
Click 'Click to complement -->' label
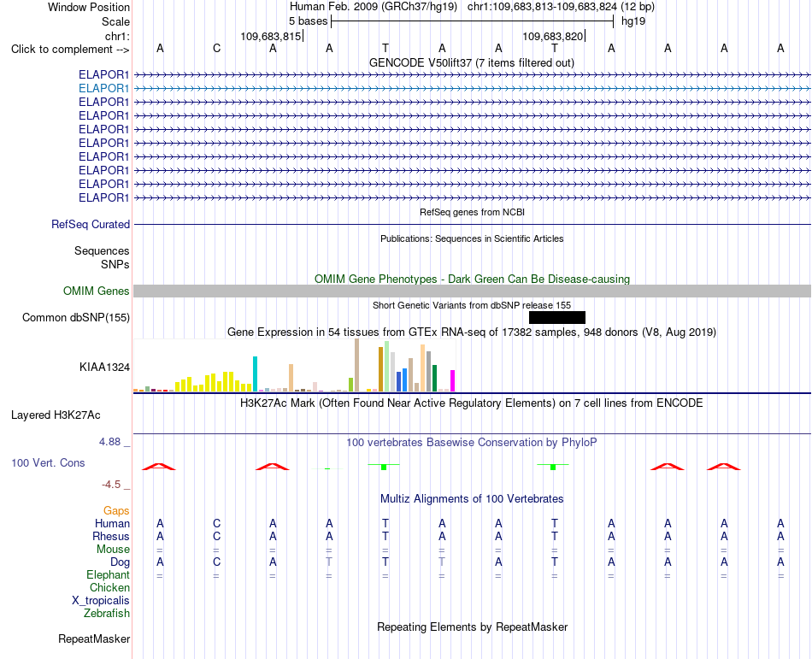point(70,50)
